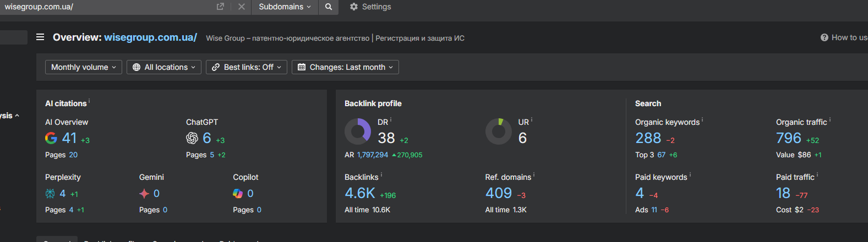Click the UR donut chart icon
This screenshot has width=868, height=242.
499,131
